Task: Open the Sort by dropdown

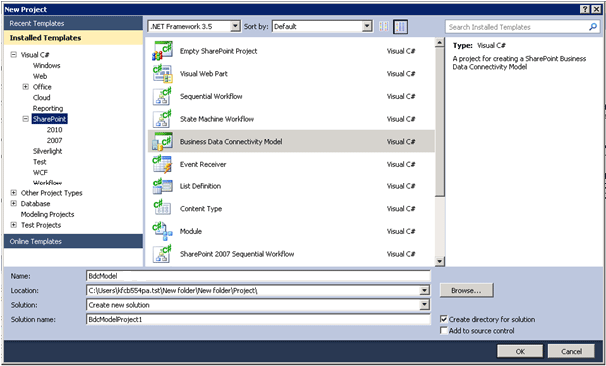Action: (x=367, y=26)
